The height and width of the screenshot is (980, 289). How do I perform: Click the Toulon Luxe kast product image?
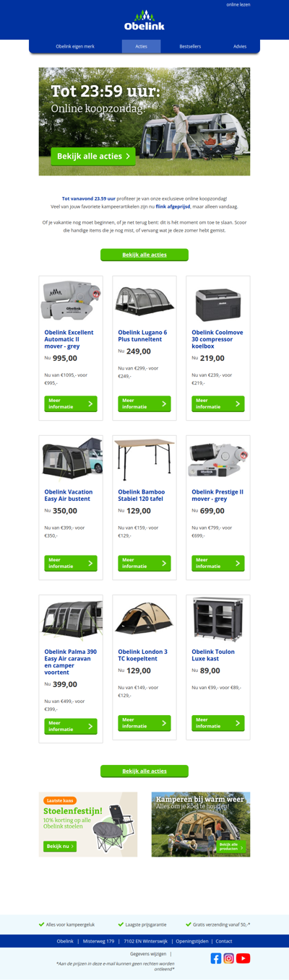(218, 621)
